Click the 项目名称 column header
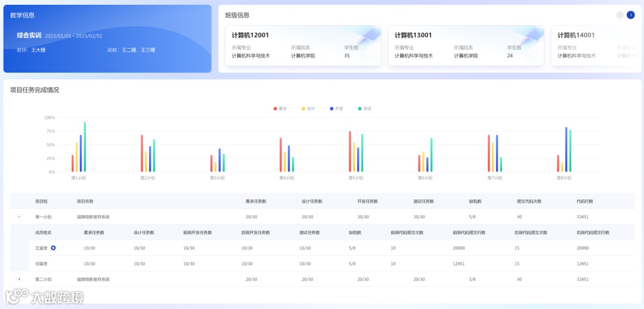This screenshot has width=644, height=309. 85,202
